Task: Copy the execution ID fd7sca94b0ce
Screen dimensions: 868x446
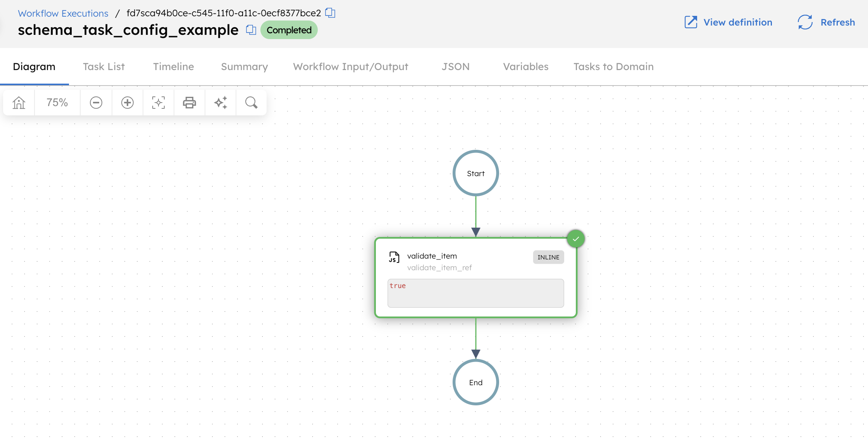Action: click(x=330, y=13)
